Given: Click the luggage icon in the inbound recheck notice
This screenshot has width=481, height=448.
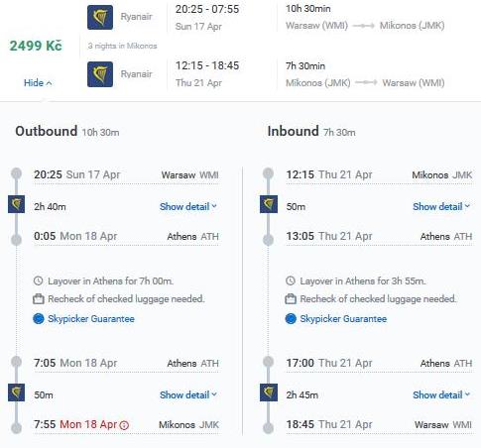Looking at the screenshot, I should pos(291,299).
